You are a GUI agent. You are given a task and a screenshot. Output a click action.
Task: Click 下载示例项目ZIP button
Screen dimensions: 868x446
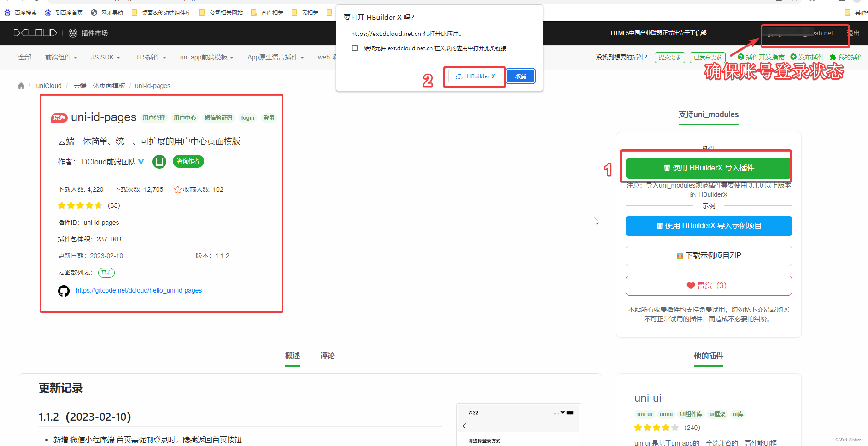[709, 256]
